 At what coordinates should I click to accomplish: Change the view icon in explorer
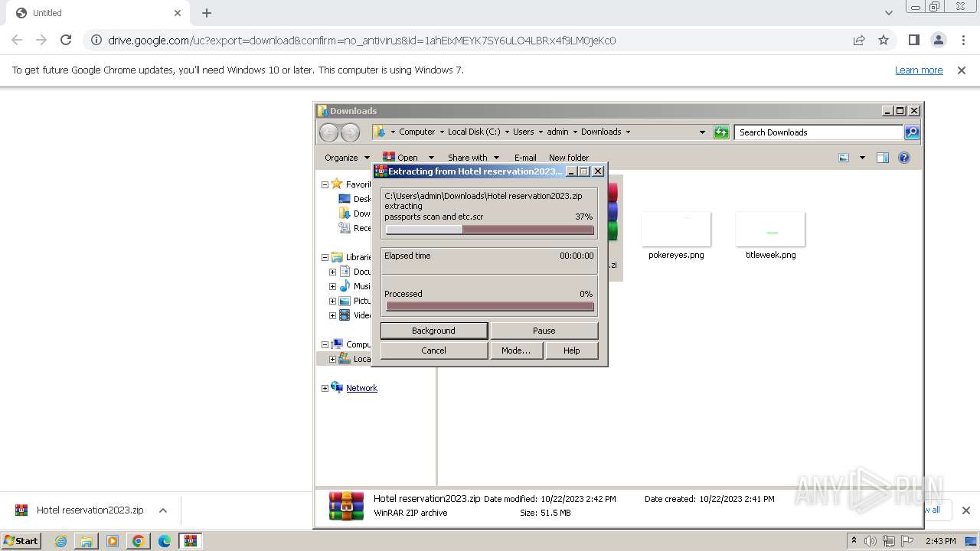[844, 158]
